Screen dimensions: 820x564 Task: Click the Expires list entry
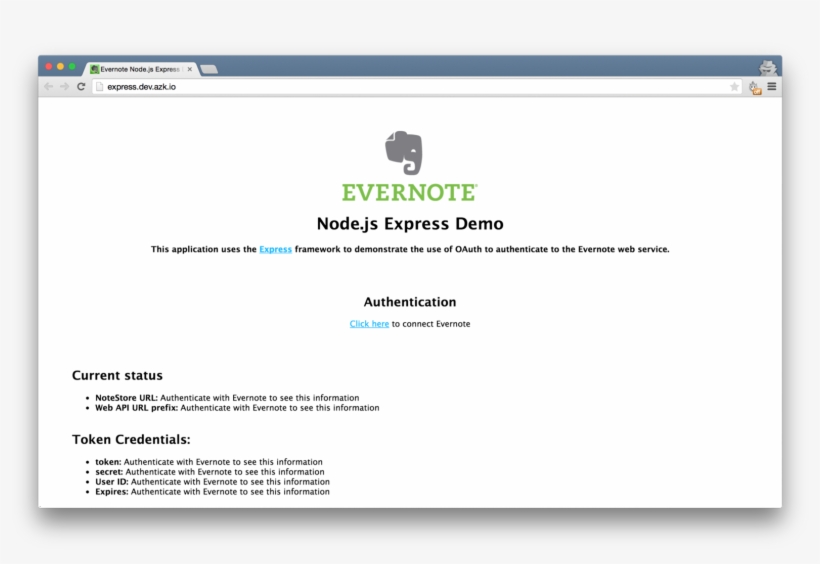coord(212,492)
